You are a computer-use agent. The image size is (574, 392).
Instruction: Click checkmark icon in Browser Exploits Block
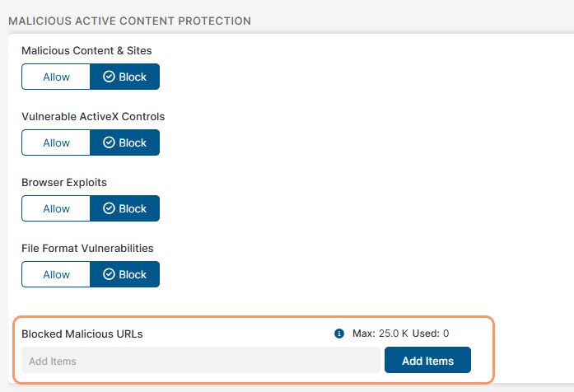109,208
